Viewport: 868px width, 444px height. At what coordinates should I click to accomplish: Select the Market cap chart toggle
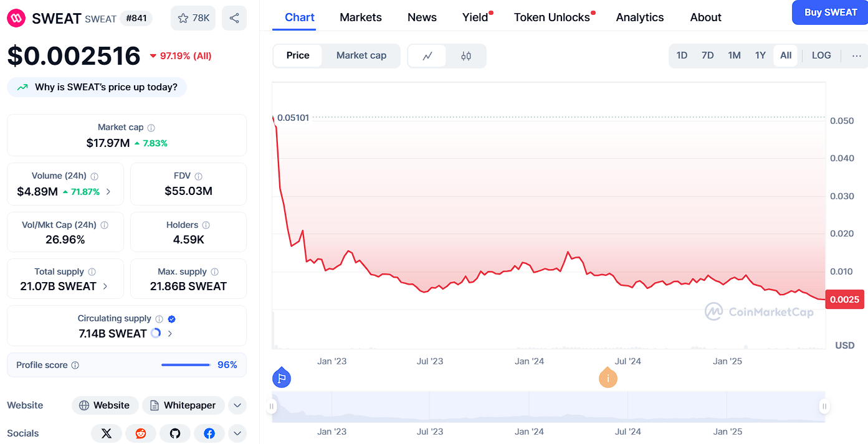361,55
